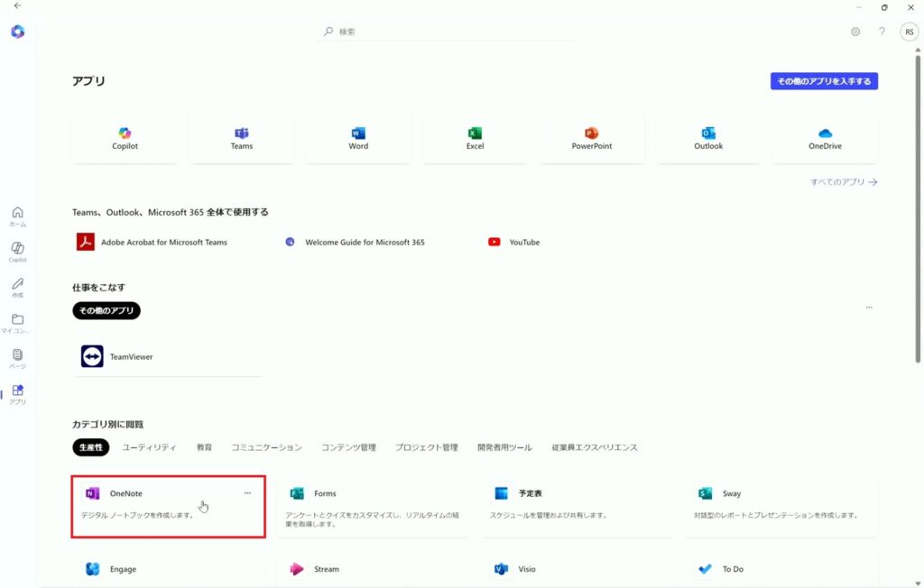Switch to コミュニケーション category tab
924x588 pixels.
266,447
